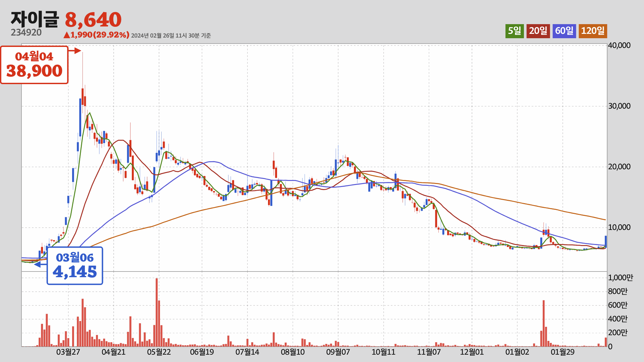Click the stock name 자이글
Viewport: 644px width, 362px height.
(35, 19)
